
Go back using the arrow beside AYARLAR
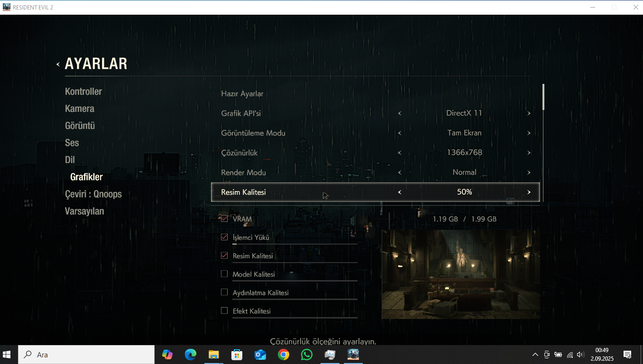[x=58, y=64]
